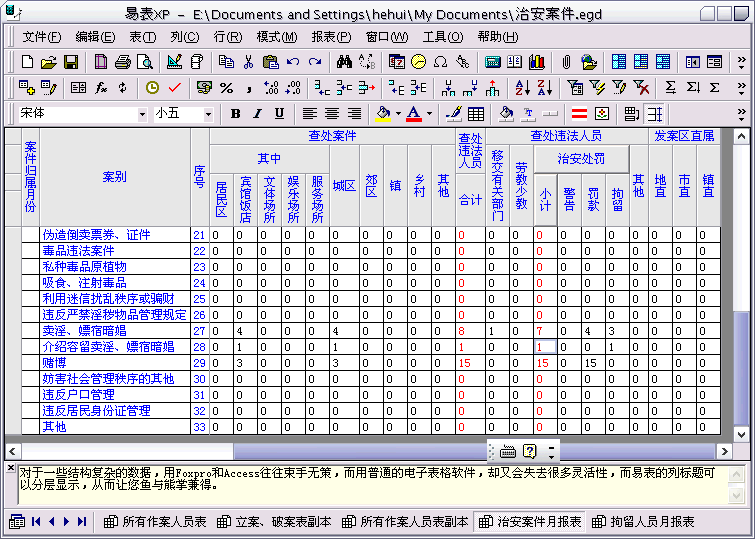Open the calculator icon in toolbar

(x=493, y=62)
